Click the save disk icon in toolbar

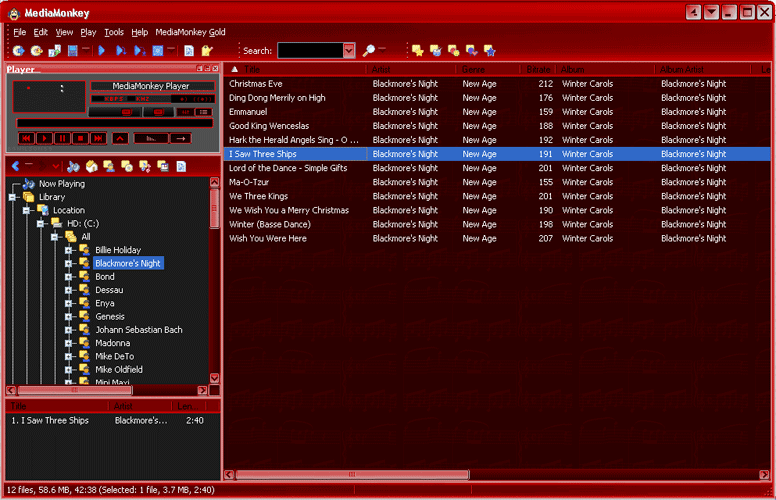[x=72, y=50]
